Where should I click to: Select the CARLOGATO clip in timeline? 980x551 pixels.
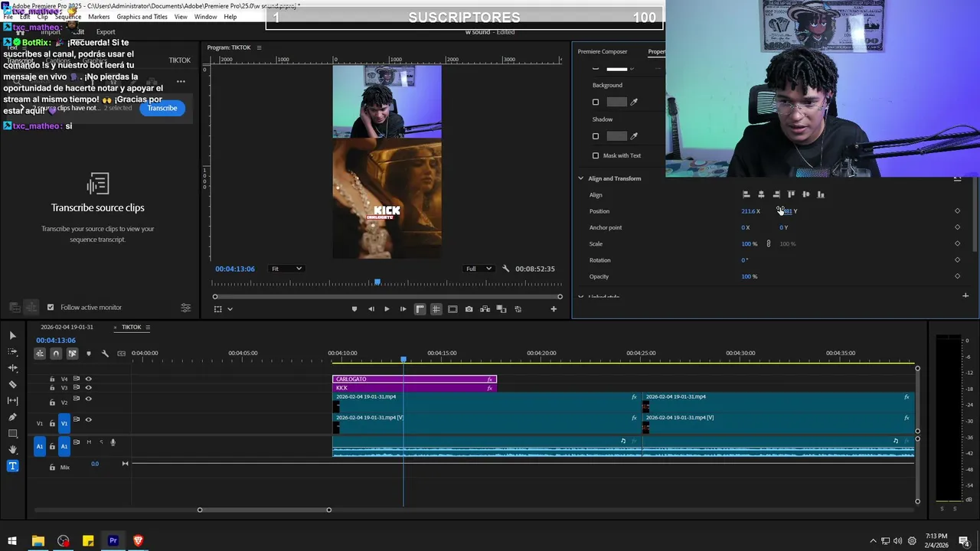tap(414, 379)
